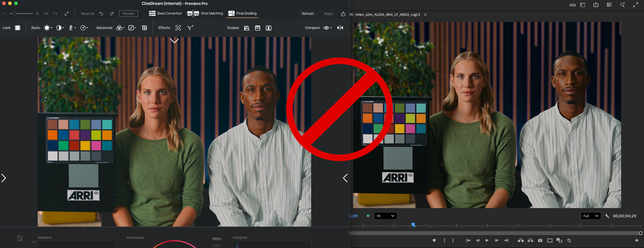
Task: Click the export frame camera icon
Action: click(540, 240)
